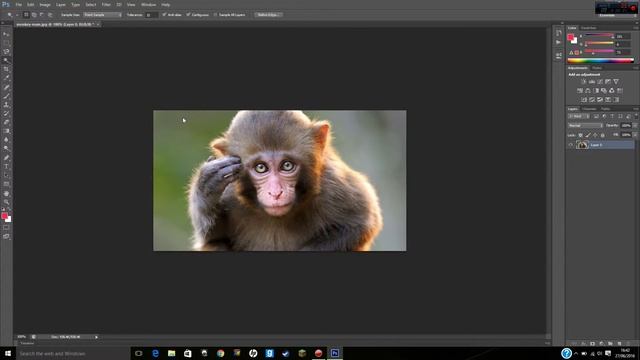Switch to the Swatches tab

589,28
